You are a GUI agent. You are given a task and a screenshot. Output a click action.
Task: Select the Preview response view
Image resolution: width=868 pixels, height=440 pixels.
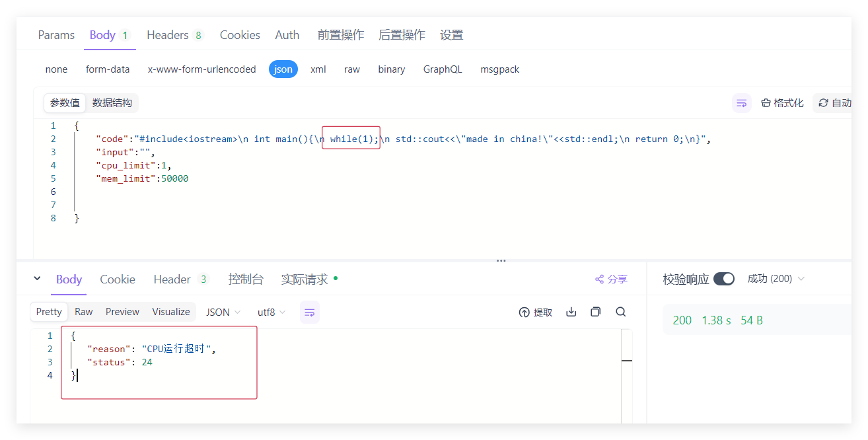[x=123, y=312]
